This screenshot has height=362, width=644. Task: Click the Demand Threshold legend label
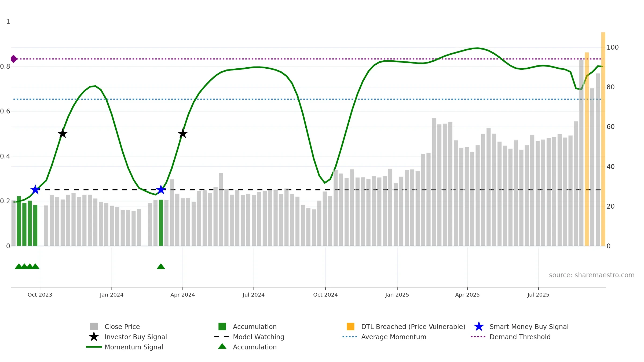coord(520,337)
